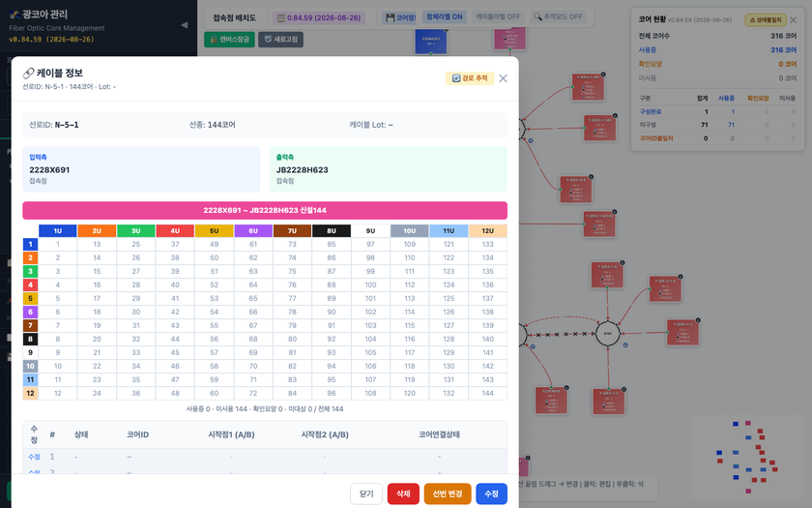This screenshot has height=508, width=812.
Task: Select core cell 73
Action: (x=292, y=244)
